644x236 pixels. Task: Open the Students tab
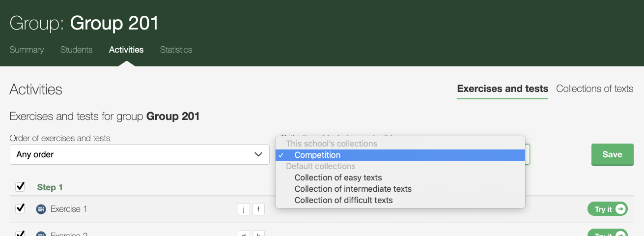[76, 50]
